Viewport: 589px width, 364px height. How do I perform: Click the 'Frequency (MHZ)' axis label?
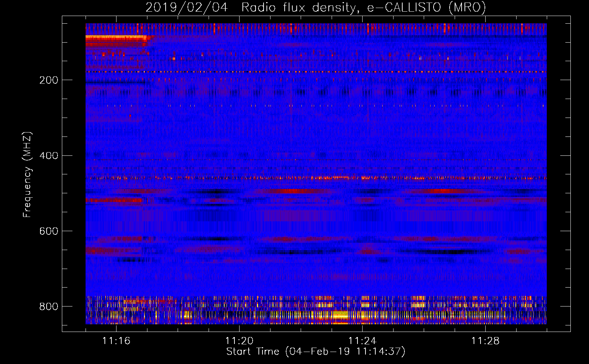[28, 174]
